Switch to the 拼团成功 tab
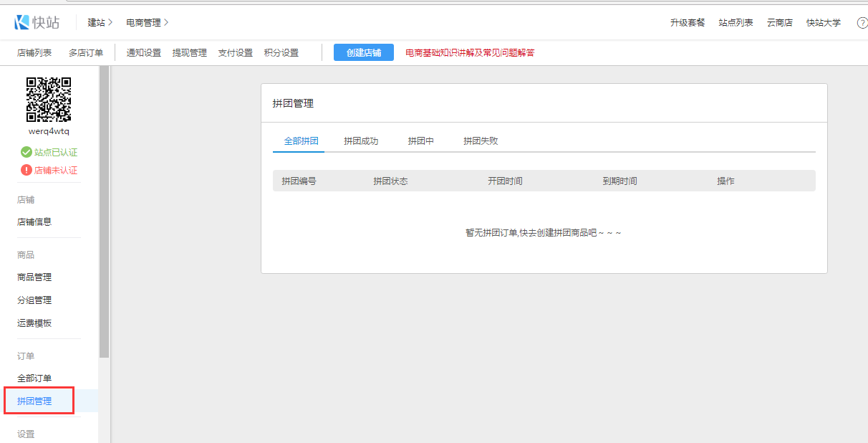The width and height of the screenshot is (868, 443). tap(361, 141)
